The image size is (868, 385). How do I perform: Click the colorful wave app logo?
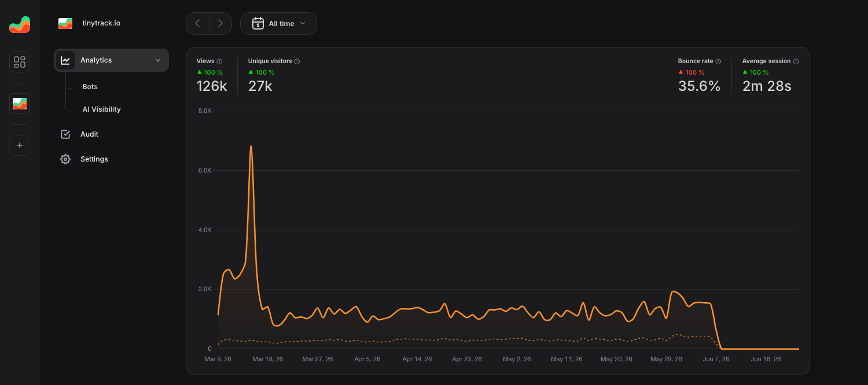[x=20, y=24]
